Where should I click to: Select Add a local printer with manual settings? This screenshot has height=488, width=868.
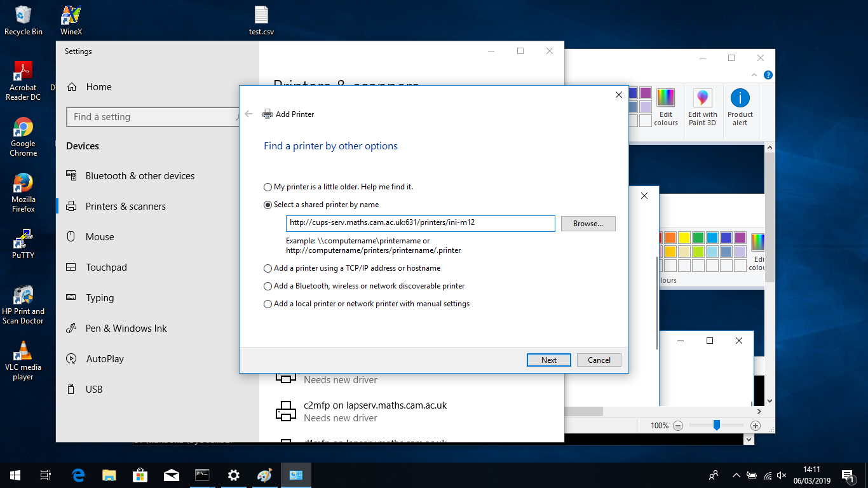coord(268,304)
